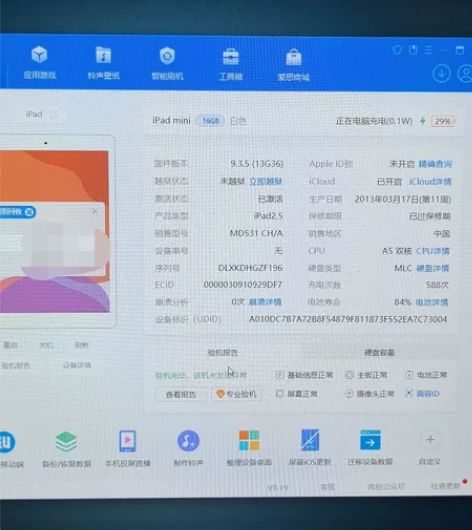Open the iCloud详情 link

coord(430,182)
